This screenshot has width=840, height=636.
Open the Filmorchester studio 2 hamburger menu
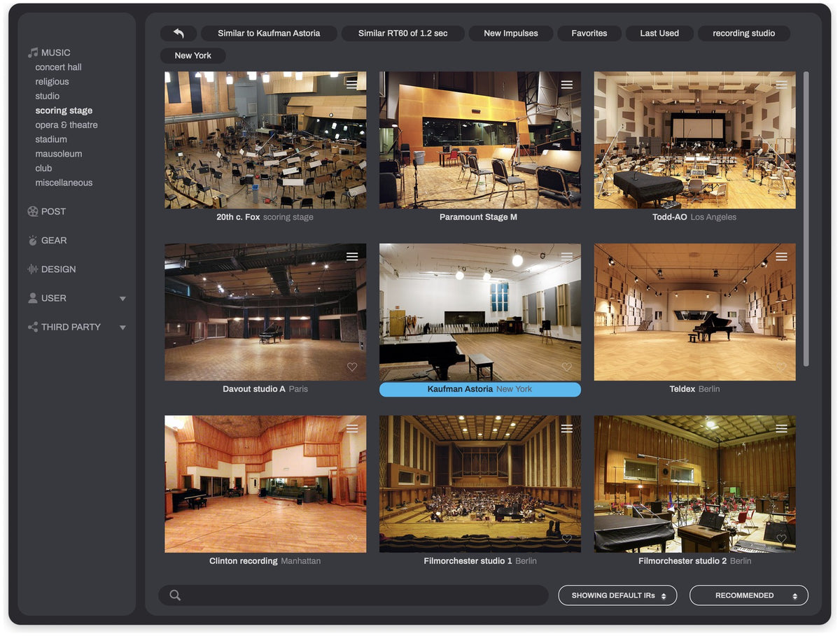coord(781,429)
